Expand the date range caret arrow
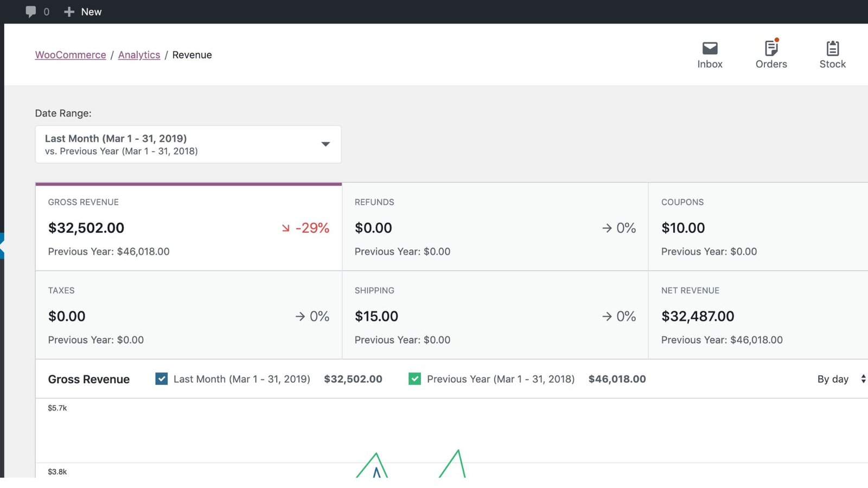The height and width of the screenshot is (488, 868). [x=325, y=144]
